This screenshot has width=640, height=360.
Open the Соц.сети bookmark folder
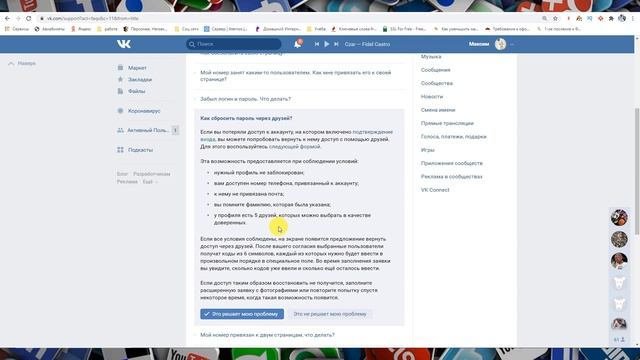187,29
